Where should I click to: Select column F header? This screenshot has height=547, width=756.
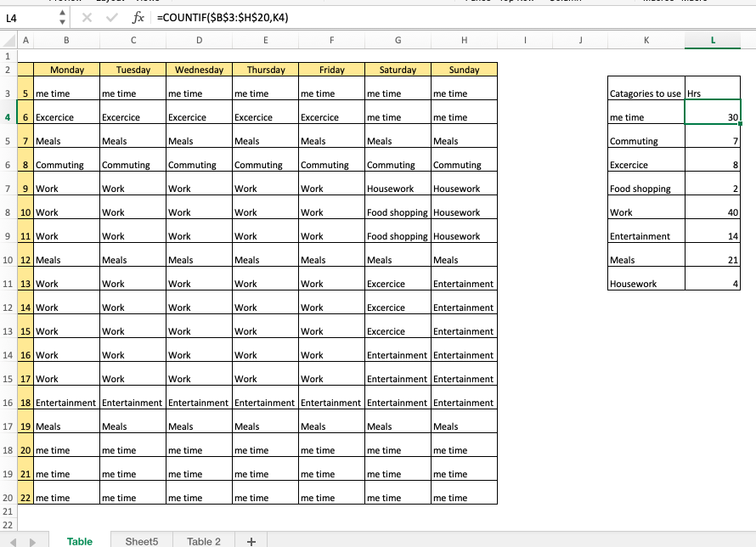pos(332,41)
